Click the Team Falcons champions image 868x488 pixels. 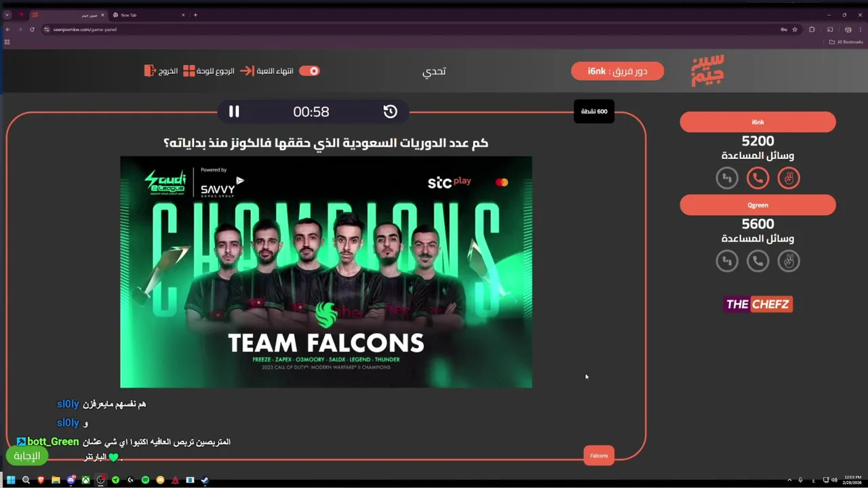326,272
